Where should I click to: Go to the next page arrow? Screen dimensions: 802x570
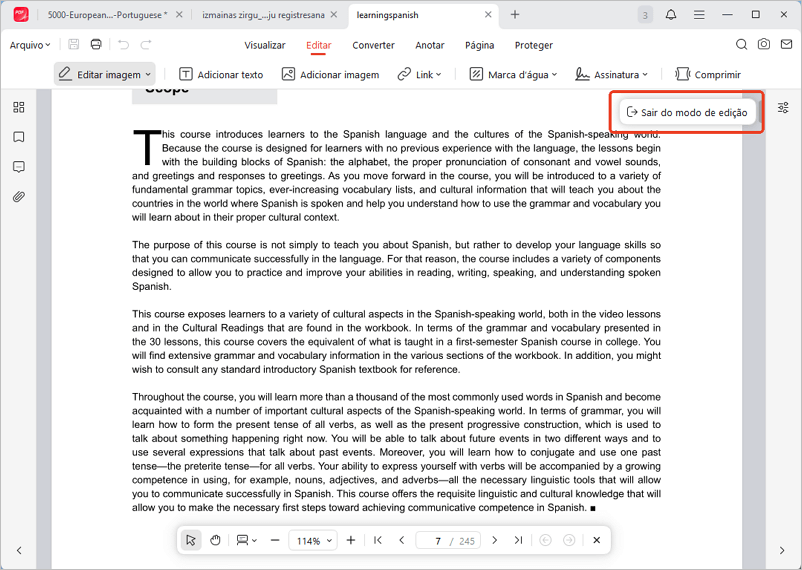495,540
